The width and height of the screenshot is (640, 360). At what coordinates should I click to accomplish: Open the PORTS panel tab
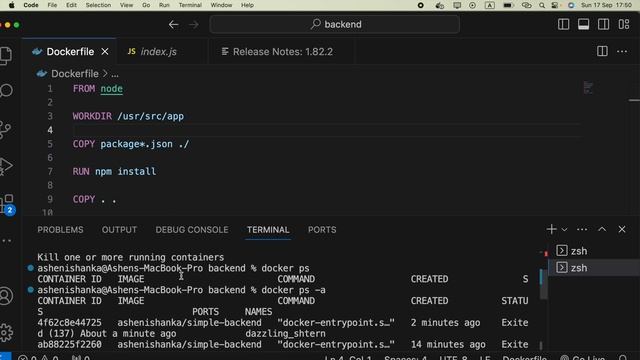[322, 230]
